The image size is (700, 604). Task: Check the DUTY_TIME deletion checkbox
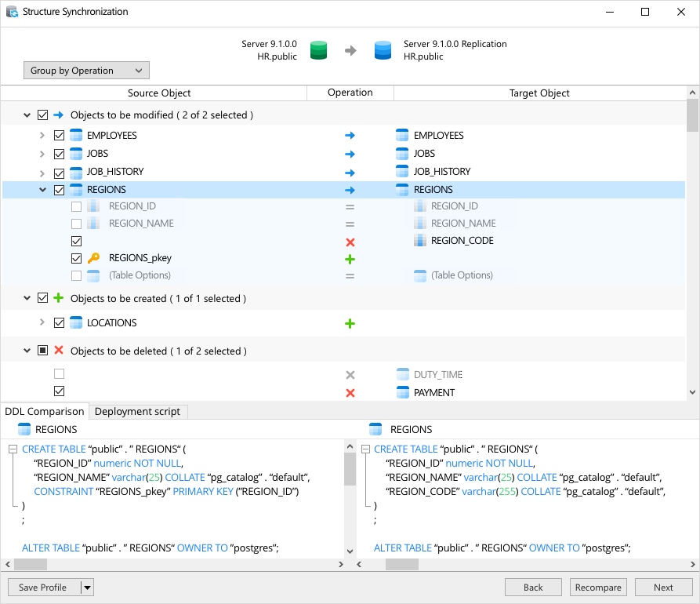(x=59, y=374)
